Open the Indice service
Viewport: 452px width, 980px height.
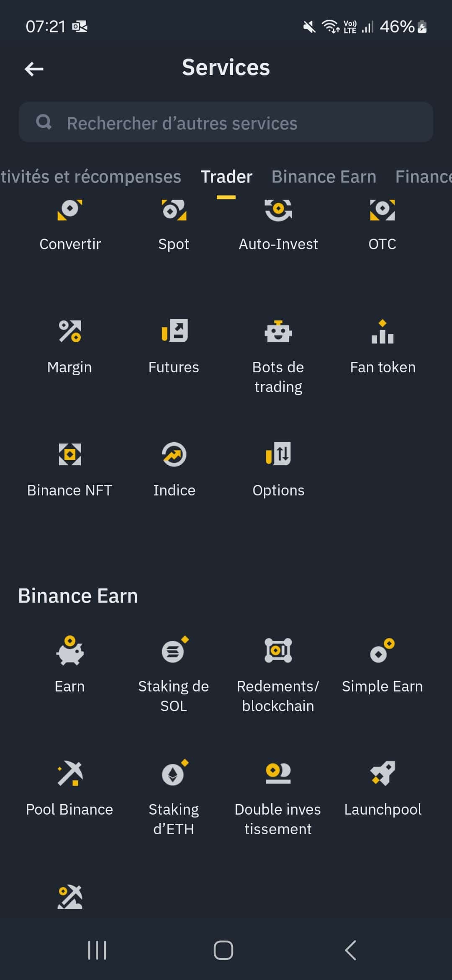174,455
